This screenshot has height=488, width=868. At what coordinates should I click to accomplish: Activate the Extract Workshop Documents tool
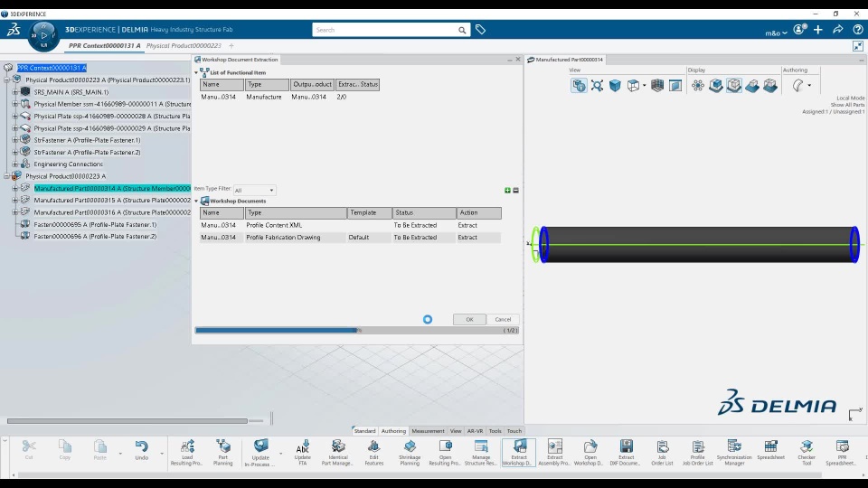click(519, 452)
